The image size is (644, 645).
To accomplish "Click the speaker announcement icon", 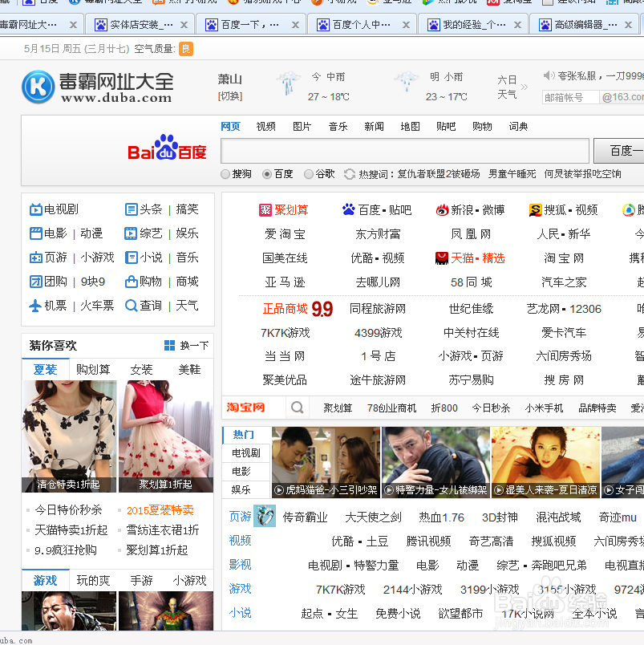I will coord(549,75).
